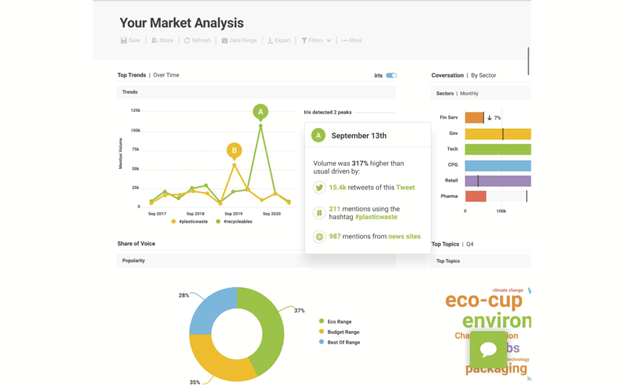Open the More options menu
The width and height of the screenshot is (624, 389).
tap(351, 40)
